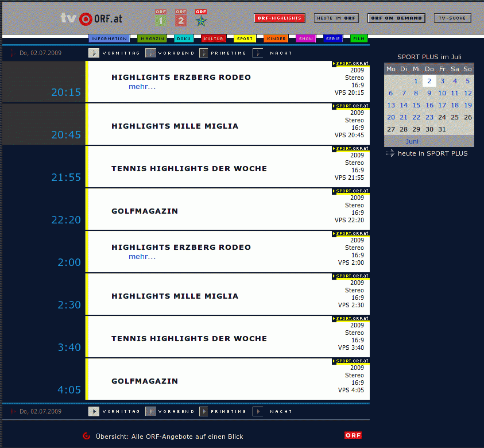
Task: Select the Kultur category tab
Action: tap(214, 38)
